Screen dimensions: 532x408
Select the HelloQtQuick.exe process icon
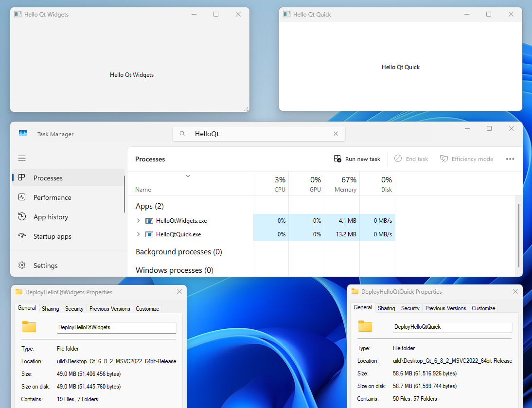149,234
